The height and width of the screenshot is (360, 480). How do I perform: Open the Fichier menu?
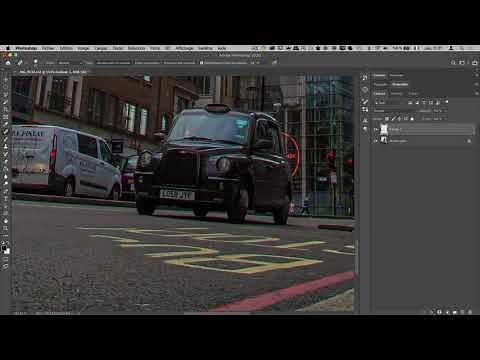pos(48,48)
